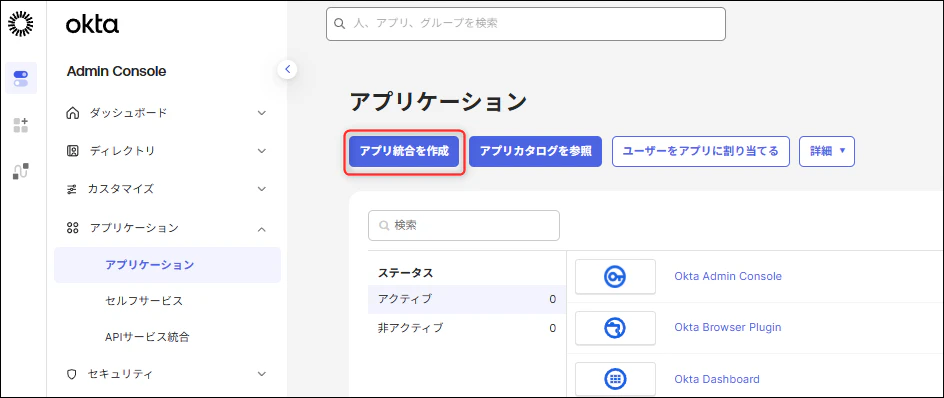
Task: Collapse sidebar with the round chevron button
Action: point(287,69)
